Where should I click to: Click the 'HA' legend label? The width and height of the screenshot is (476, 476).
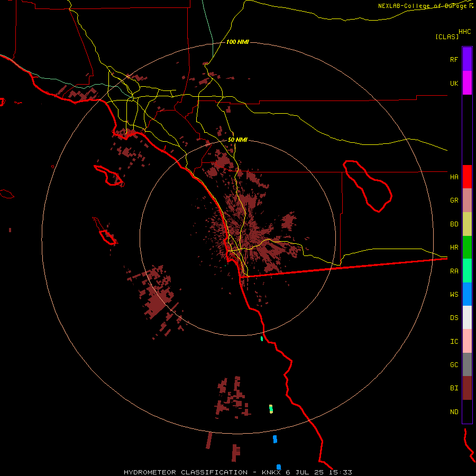454,177
